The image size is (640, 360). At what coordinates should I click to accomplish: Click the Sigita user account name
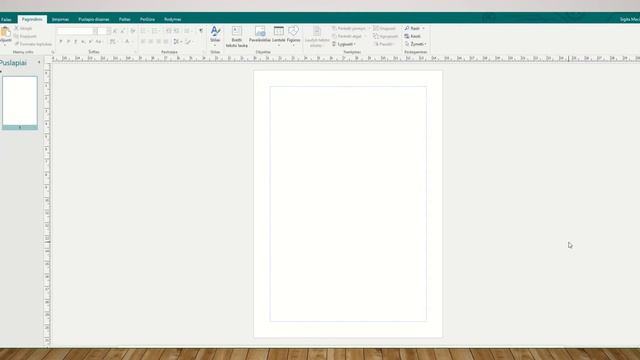pyautogui.click(x=629, y=19)
